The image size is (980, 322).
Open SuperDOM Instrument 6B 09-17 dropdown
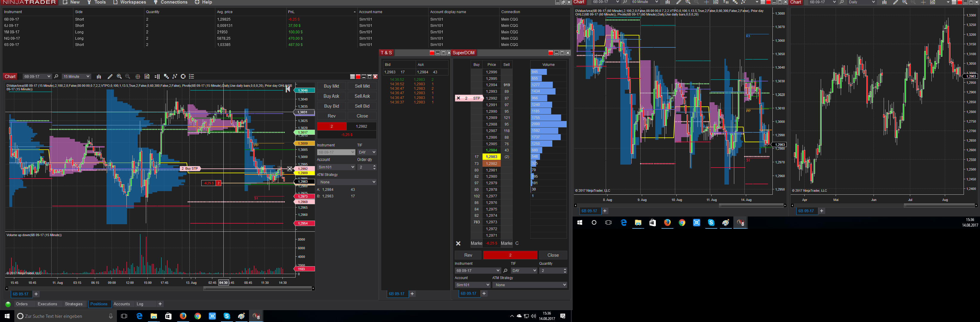pos(477,271)
